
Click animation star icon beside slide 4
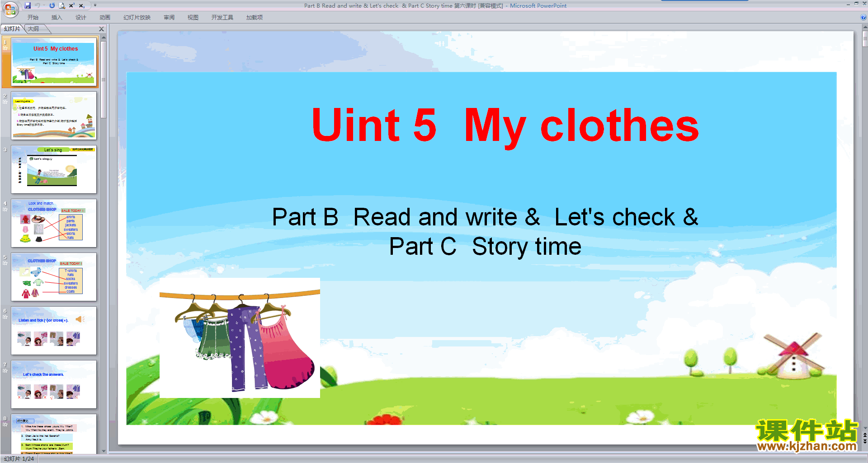click(5, 209)
